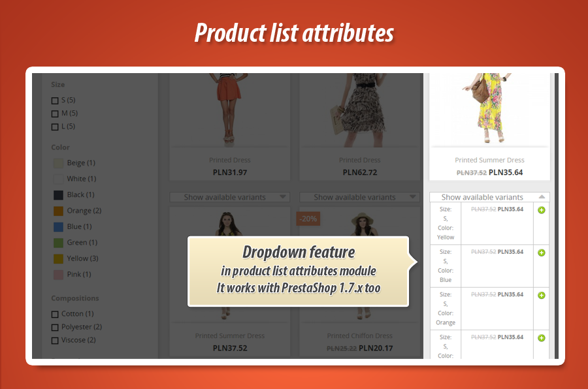
Task: Click the Printed Summer Dress product thumbnail
Action: (489, 111)
